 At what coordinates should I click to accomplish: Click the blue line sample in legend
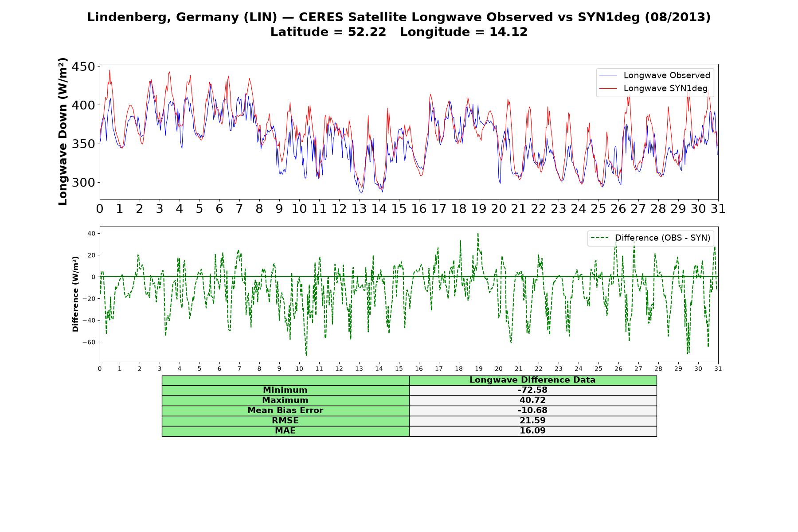(x=608, y=76)
